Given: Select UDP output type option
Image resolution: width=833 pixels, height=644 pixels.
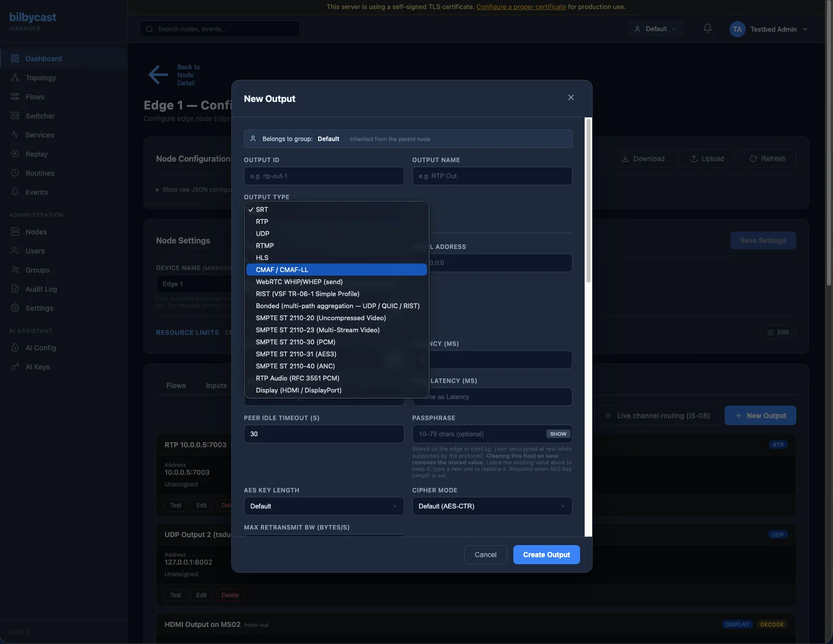Looking at the screenshot, I should [x=336, y=233].
